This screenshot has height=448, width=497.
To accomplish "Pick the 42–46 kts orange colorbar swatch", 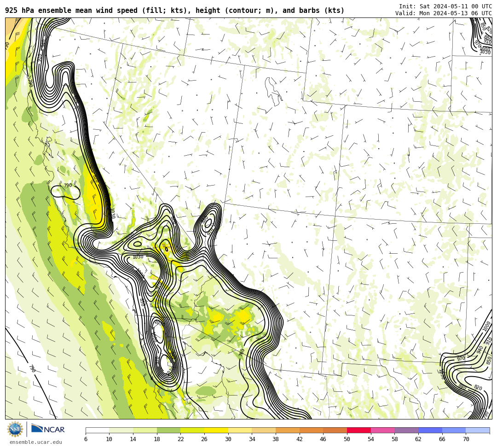I will coord(311,430).
